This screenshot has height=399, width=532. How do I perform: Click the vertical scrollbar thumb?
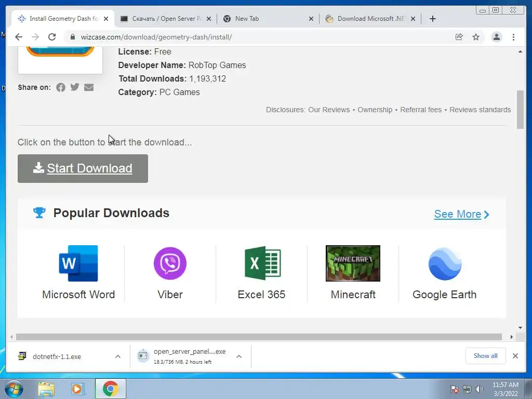tap(520, 109)
